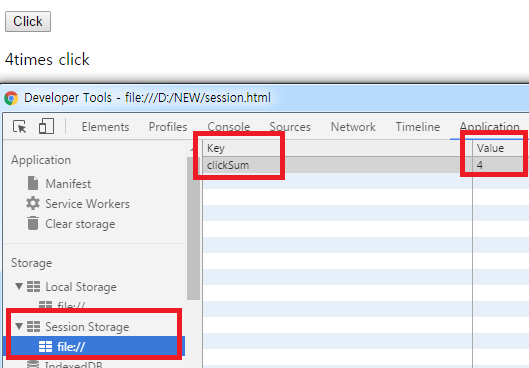Select the clickSum key row
This screenshot has width=529, height=368.
click(366, 165)
